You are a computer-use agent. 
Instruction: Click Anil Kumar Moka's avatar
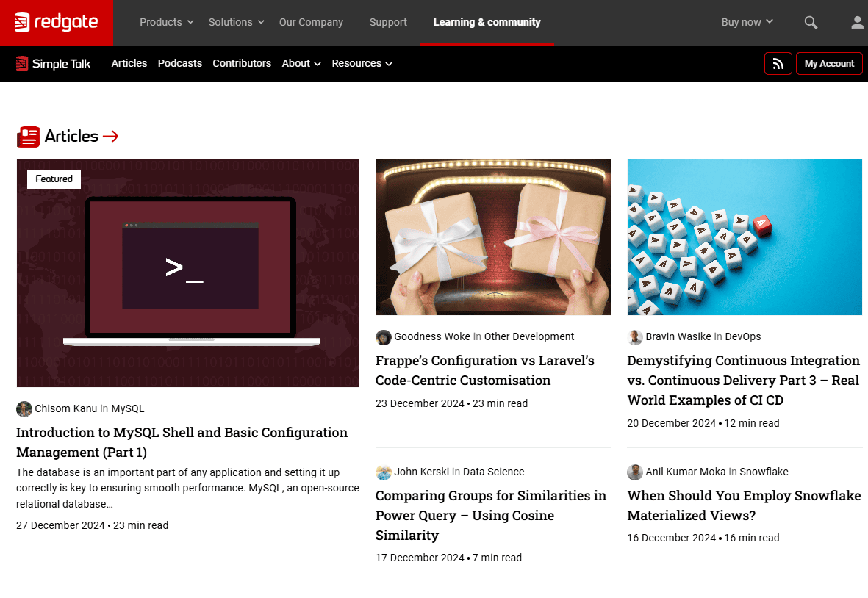(x=635, y=472)
